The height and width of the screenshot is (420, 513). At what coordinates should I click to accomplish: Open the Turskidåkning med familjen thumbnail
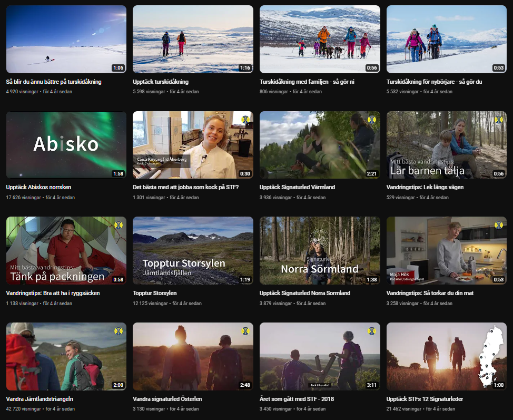pos(320,39)
